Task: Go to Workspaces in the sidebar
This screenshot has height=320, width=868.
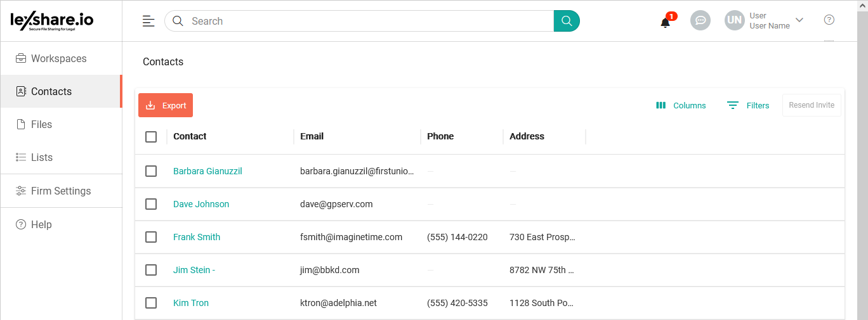Action: [58, 58]
